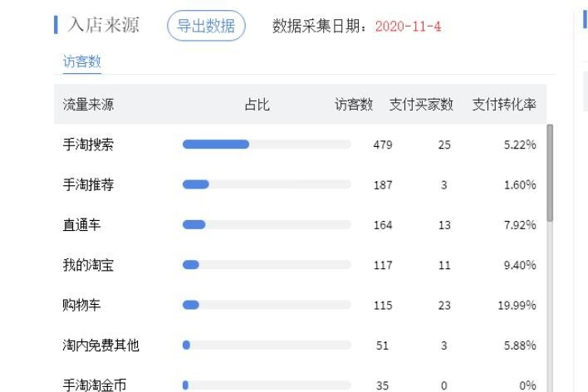Click the 入店来源 section heading
Image resolution: width=588 pixels, height=392 pixels.
(x=103, y=26)
